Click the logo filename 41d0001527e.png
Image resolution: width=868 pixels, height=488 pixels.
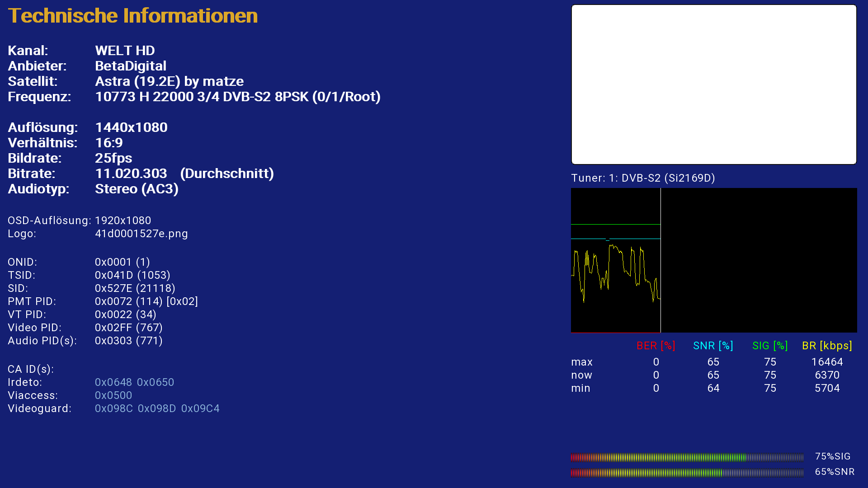pyautogui.click(x=141, y=234)
